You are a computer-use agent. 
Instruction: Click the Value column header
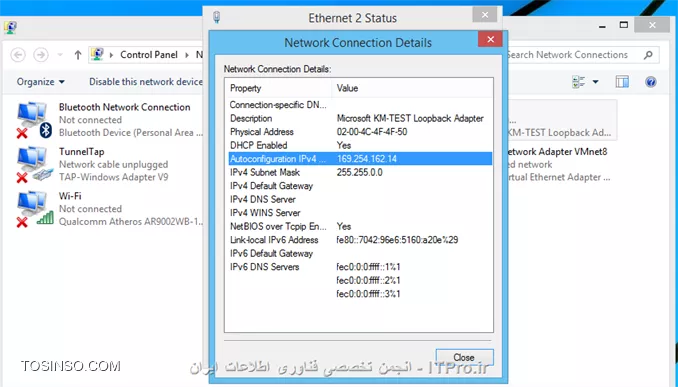click(412, 88)
